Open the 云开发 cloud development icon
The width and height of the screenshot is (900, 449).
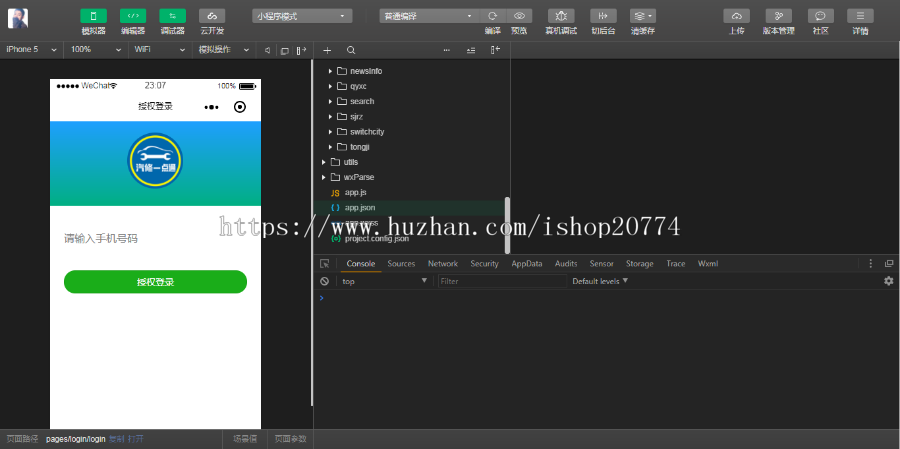(x=211, y=16)
